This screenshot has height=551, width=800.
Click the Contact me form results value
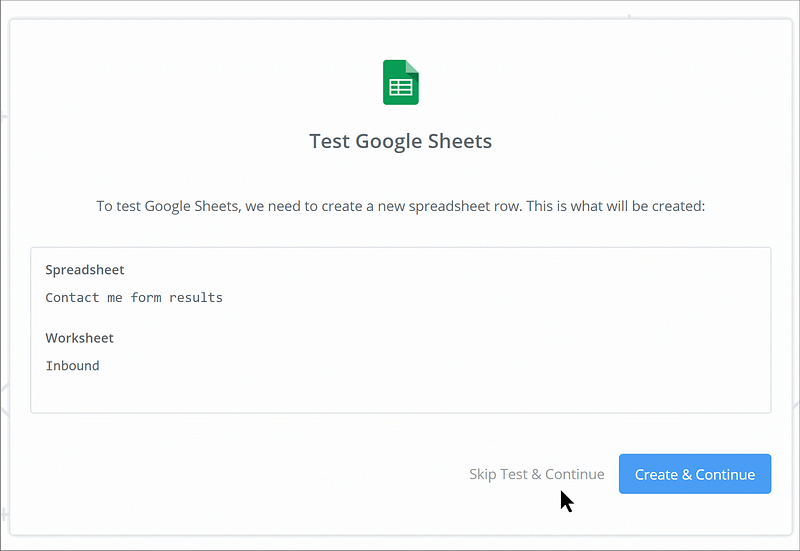(134, 297)
